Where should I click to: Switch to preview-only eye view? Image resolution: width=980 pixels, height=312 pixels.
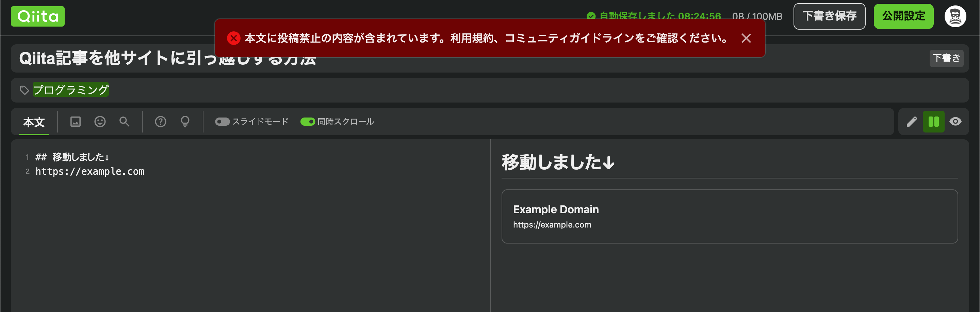point(955,122)
